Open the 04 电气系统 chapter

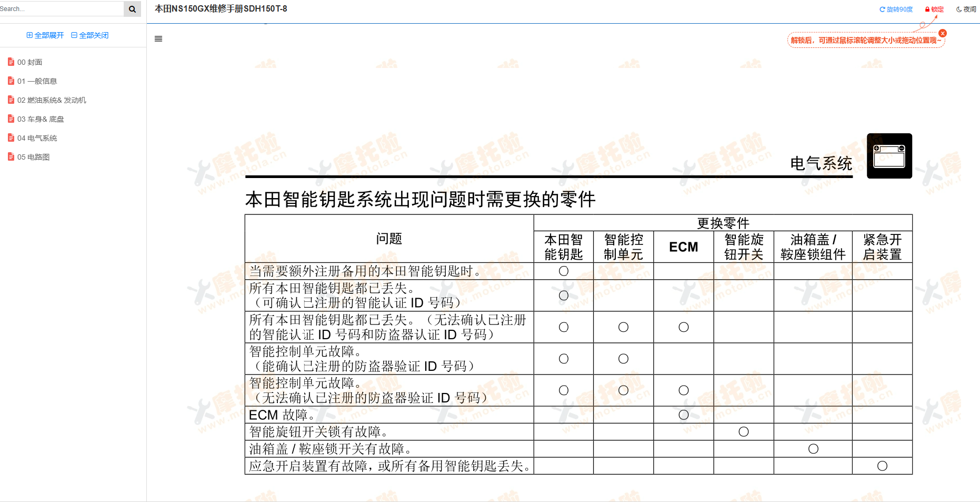click(x=37, y=138)
